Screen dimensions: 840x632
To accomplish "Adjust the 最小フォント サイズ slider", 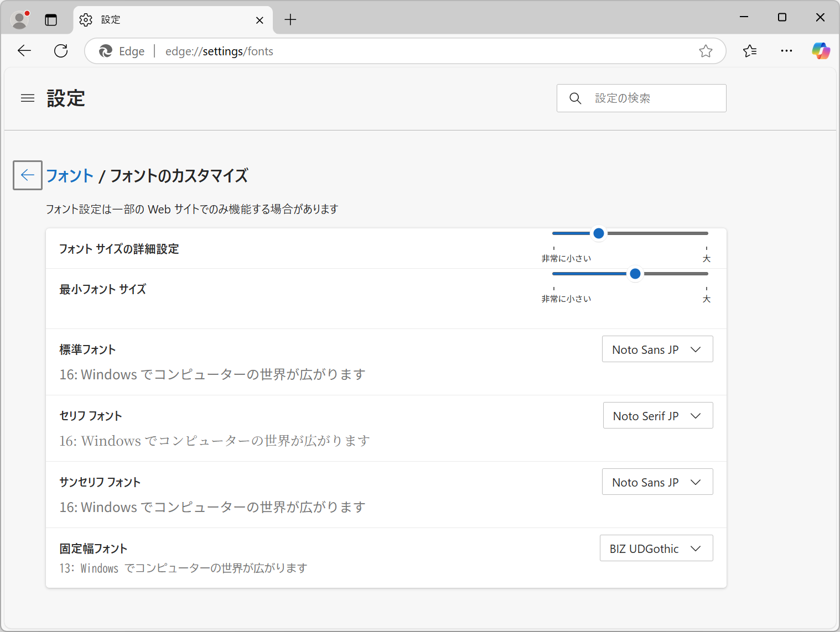I will click(x=635, y=273).
